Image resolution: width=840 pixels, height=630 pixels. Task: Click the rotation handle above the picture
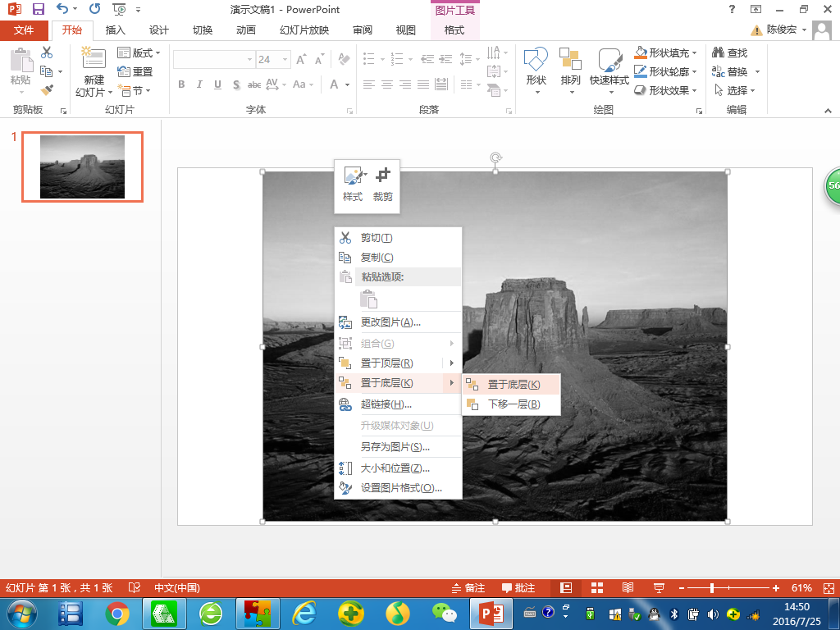(x=495, y=157)
